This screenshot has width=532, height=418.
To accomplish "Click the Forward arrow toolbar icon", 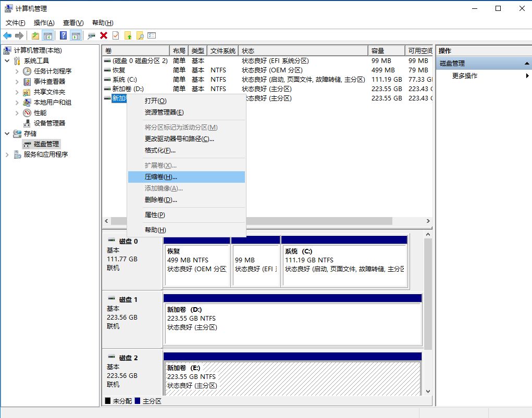I will pyautogui.click(x=19, y=35).
